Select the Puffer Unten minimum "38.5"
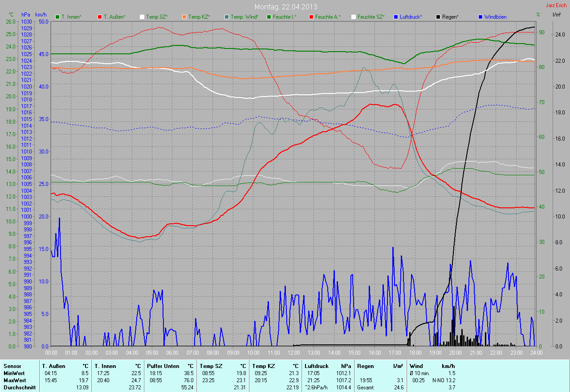Image resolution: width=570 pixels, height=392 pixels. coord(188,373)
